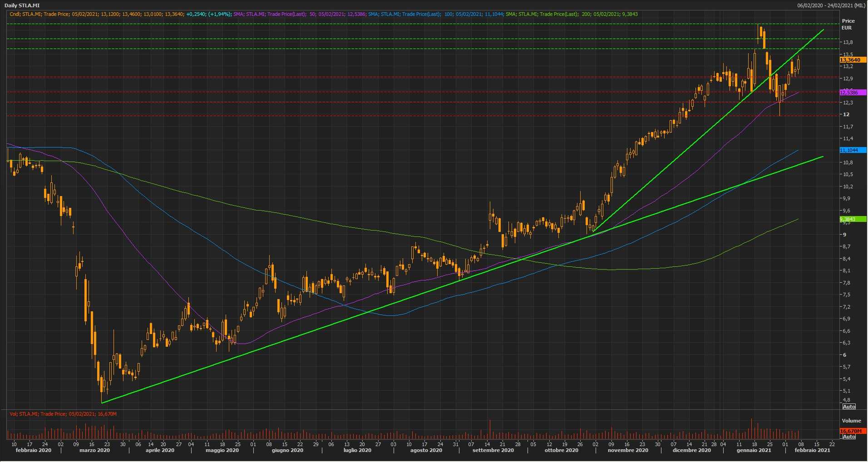Screen dimensions: 868x462
Task: Open the date range 06/02/2020 - 24/02/2021 selector
Action: 831,5
